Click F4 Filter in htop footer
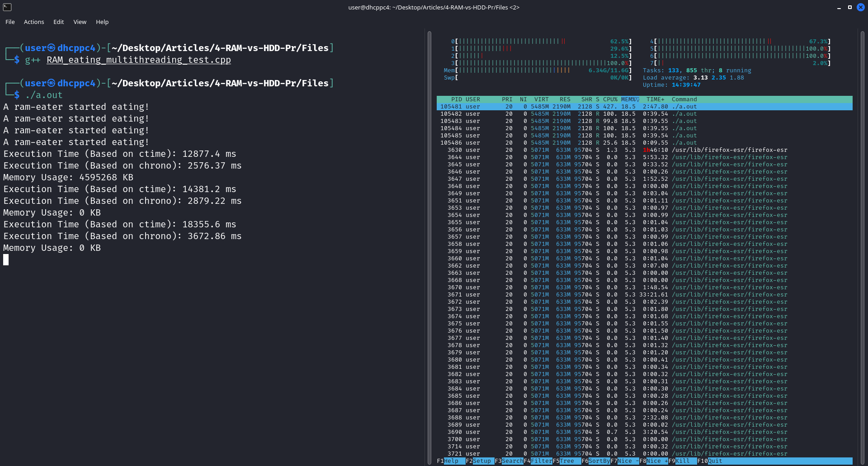The width and height of the screenshot is (868, 466). (x=538, y=461)
